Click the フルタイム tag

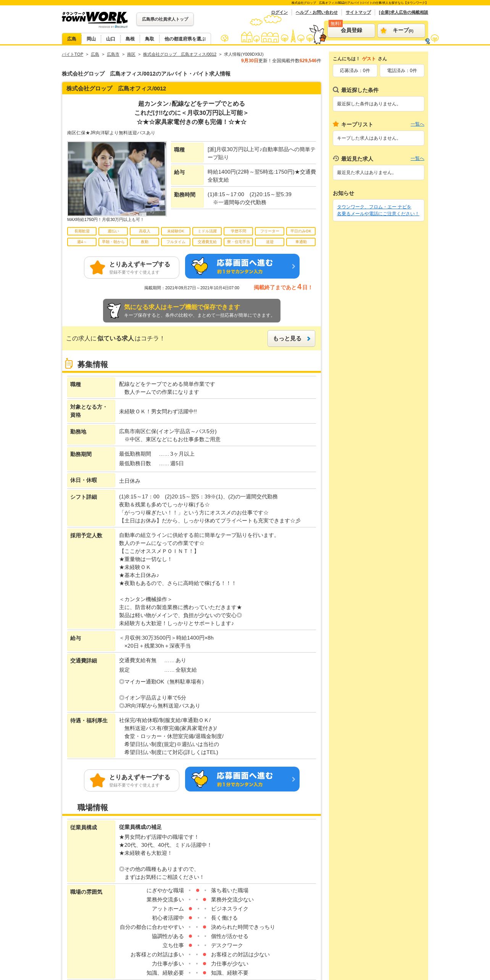pyautogui.click(x=176, y=242)
